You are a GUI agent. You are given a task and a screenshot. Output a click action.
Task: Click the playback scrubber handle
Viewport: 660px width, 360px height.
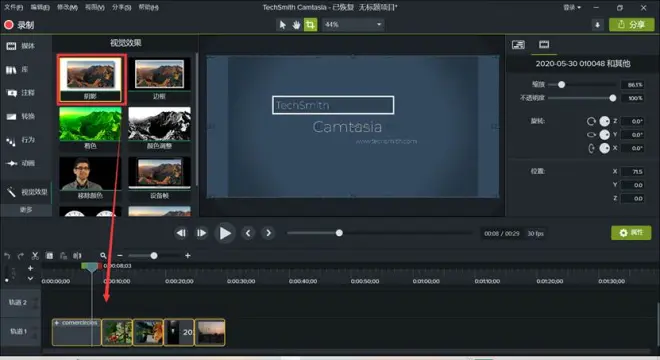click(339, 233)
